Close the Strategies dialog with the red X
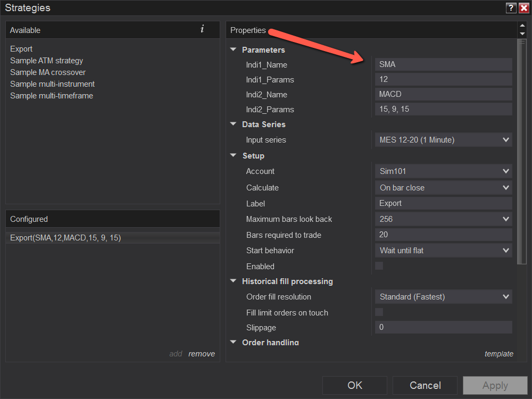The height and width of the screenshot is (399, 532). tap(524, 8)
